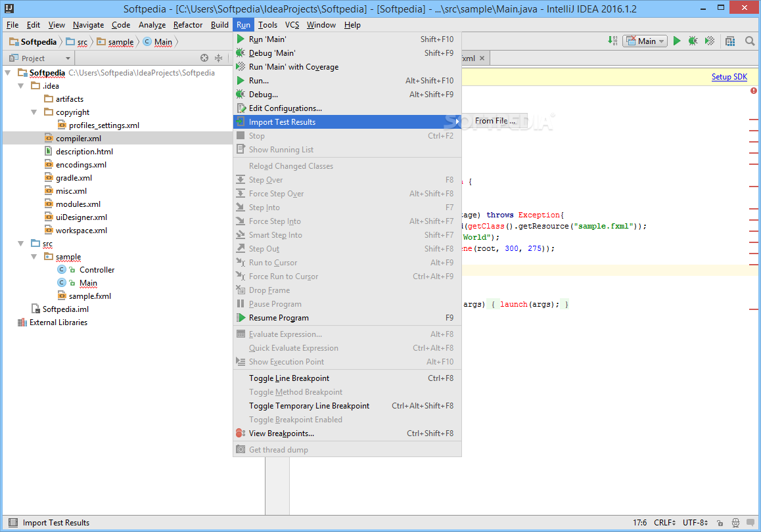The height and width of the screenshot is (532, 761).
Task: Open the VCS menu
Action: pyautogui.click(x=292, y=25)
